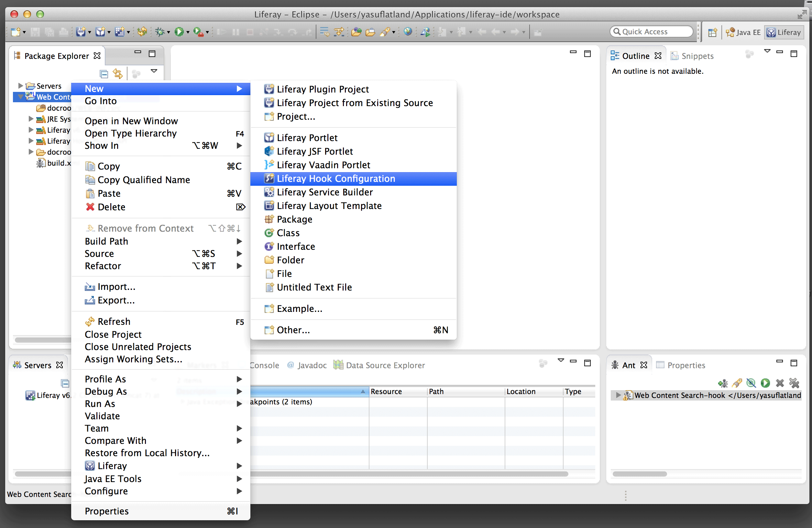The image size is (812, 528).
Task: Click the Debug bug icon in toolbar
Action: pyautogui.click(x=159, y=32)
